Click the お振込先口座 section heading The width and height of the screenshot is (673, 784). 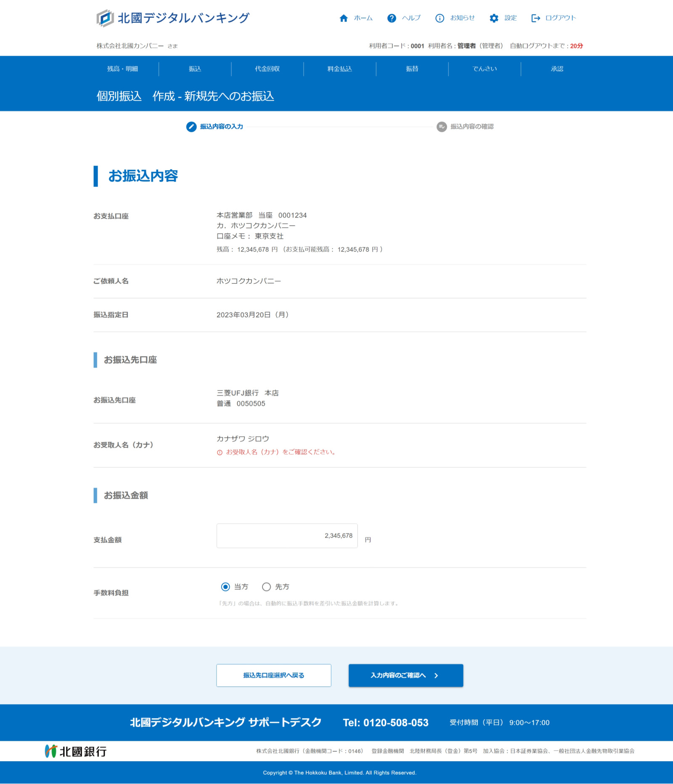(x=130, y=360)
